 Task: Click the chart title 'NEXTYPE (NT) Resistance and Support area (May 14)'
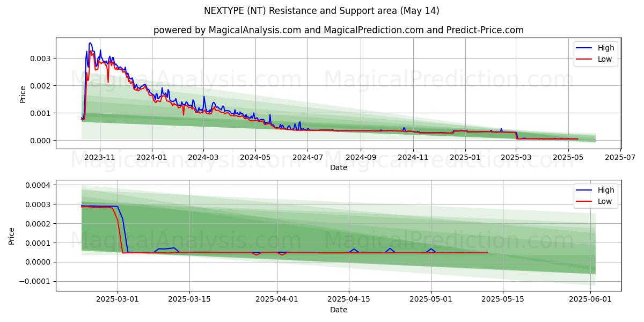(x=321, y=11)
